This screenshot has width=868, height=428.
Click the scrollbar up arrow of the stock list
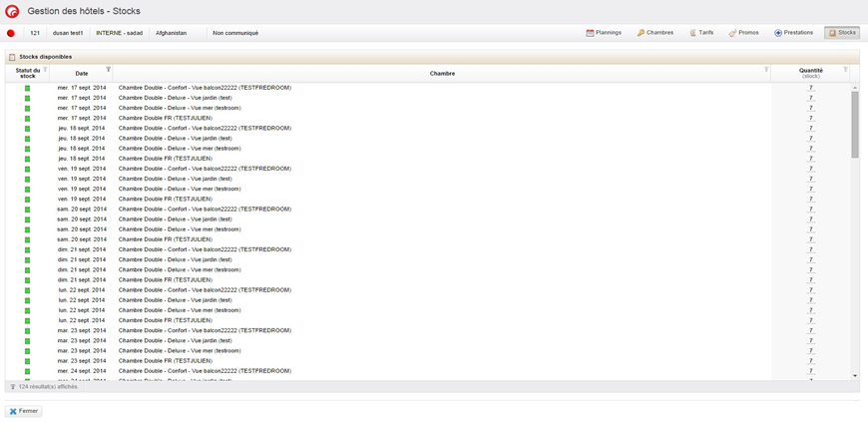pyautogui.click(x=855, y=88)
